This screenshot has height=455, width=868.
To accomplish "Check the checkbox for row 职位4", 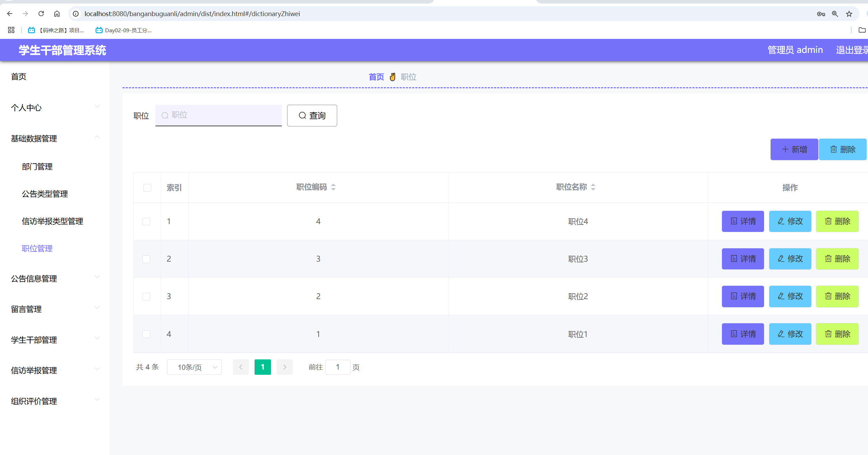I will 146,221.
